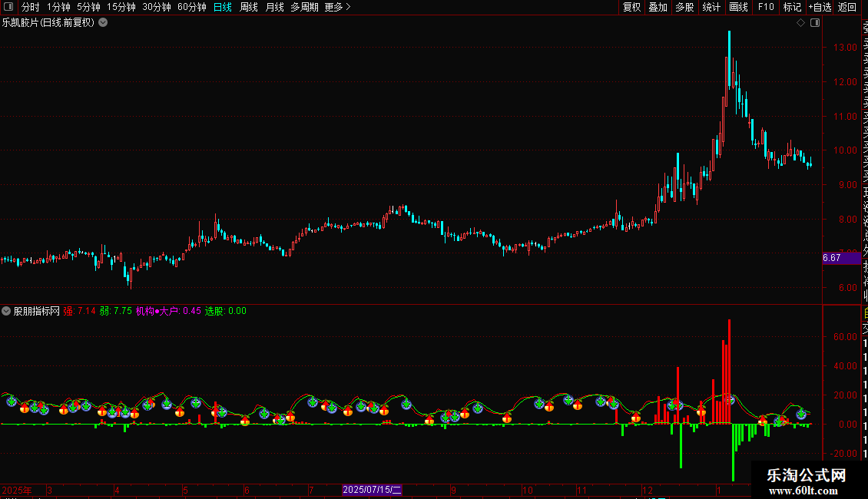The width and height of the screenshot is (868, 499).
Task: Click the 60.00 indicator axis label
Action: coord(845,337)
